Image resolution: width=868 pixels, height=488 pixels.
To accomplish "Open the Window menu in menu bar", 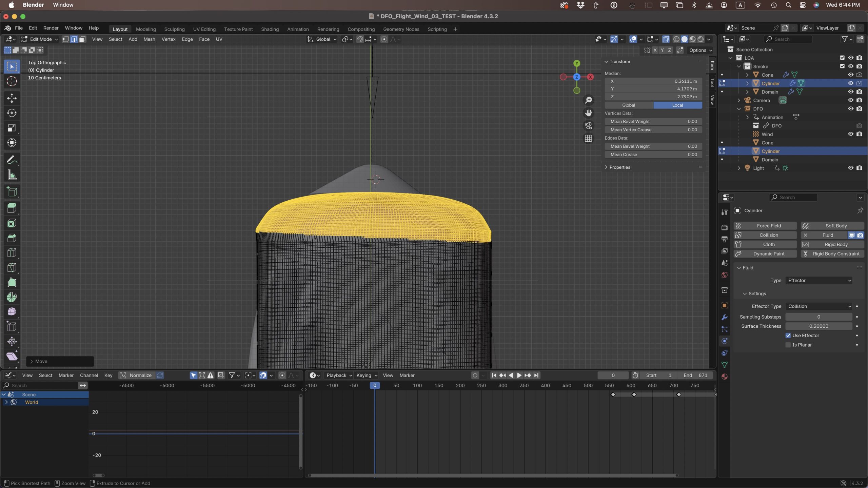I will tap(63, 5).
